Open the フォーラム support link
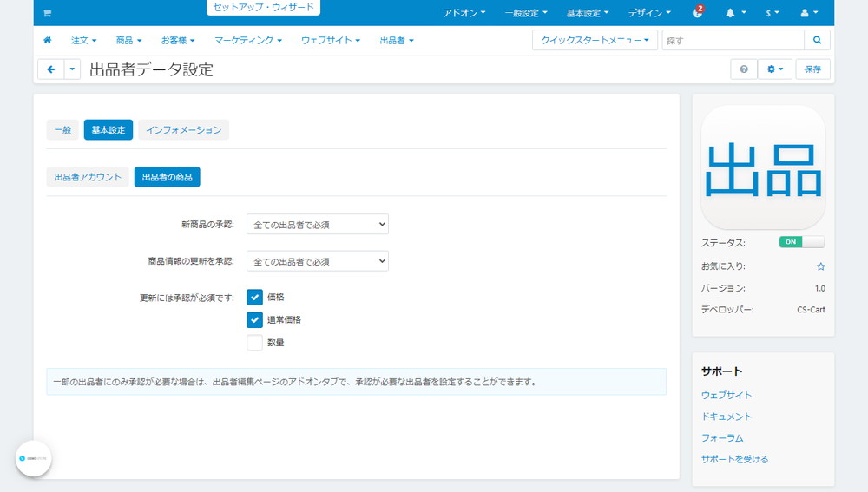The width and height of the screenshot is (868, 492). point(722,437)
